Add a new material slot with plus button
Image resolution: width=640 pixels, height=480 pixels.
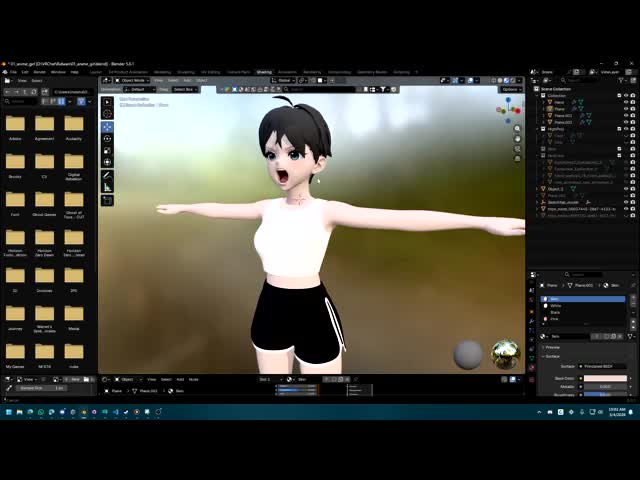click(x=633, y=298)
